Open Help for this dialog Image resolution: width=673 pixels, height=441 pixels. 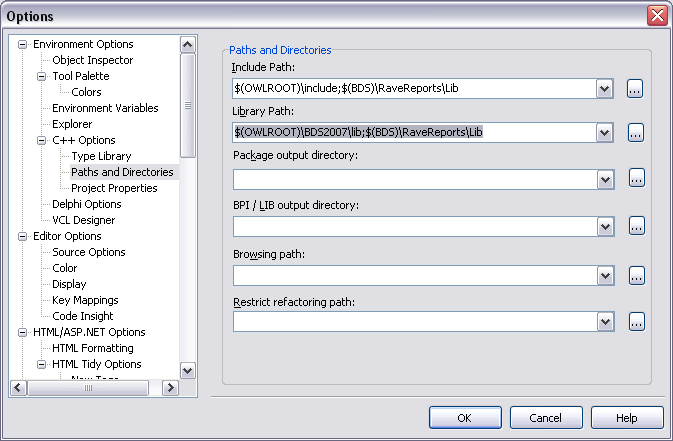(x=627, y=418)
